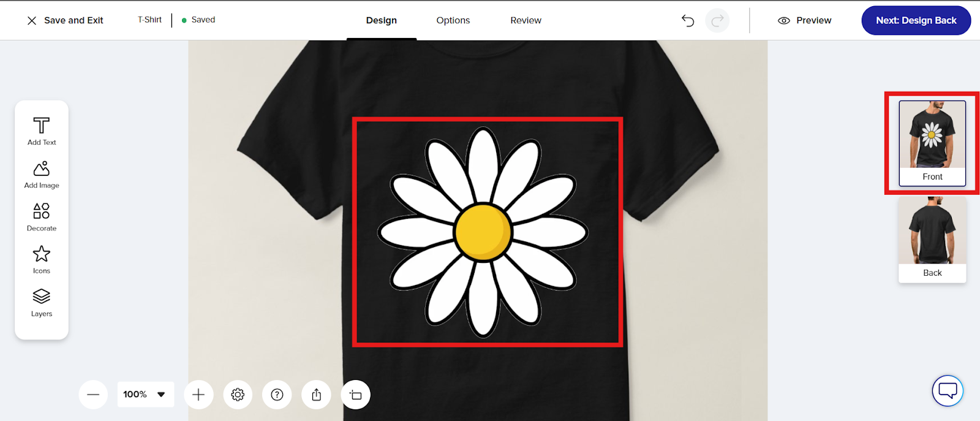Select the Back shirt thumbnail
980x421 pixels.
[932, 239]
